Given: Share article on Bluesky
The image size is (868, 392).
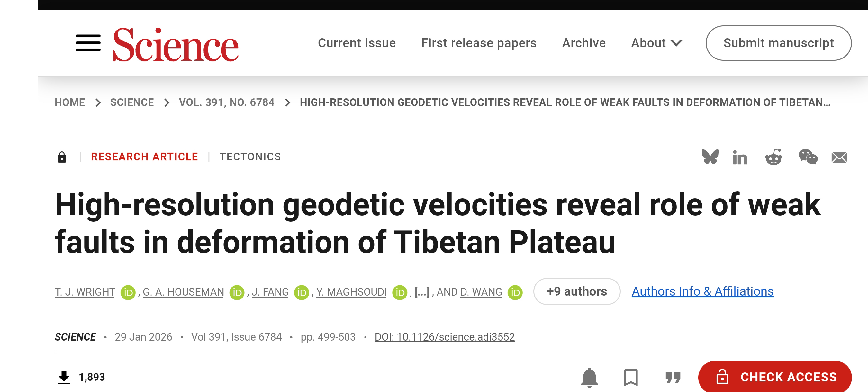Looking at the screenshot, I should click(x=710, y=157).
